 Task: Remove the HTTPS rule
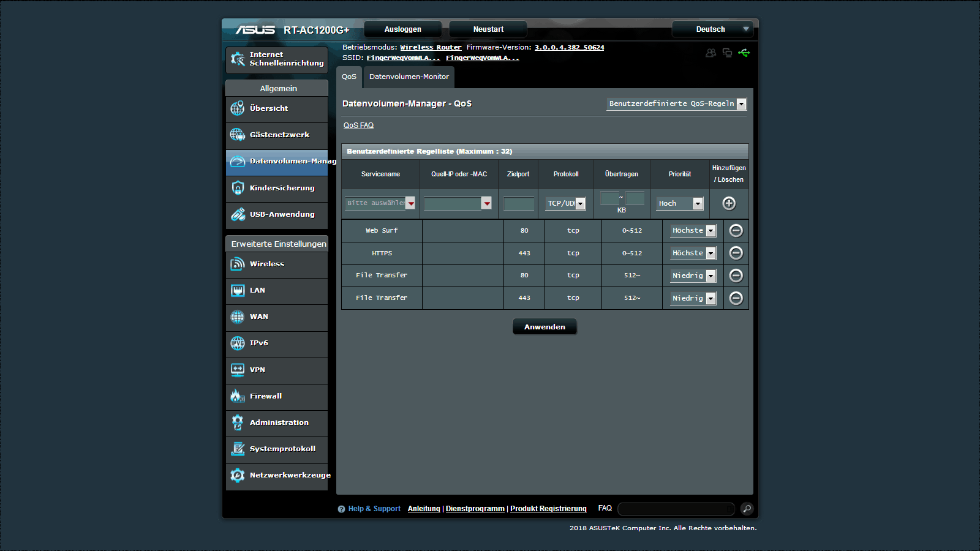coord(736,253)
